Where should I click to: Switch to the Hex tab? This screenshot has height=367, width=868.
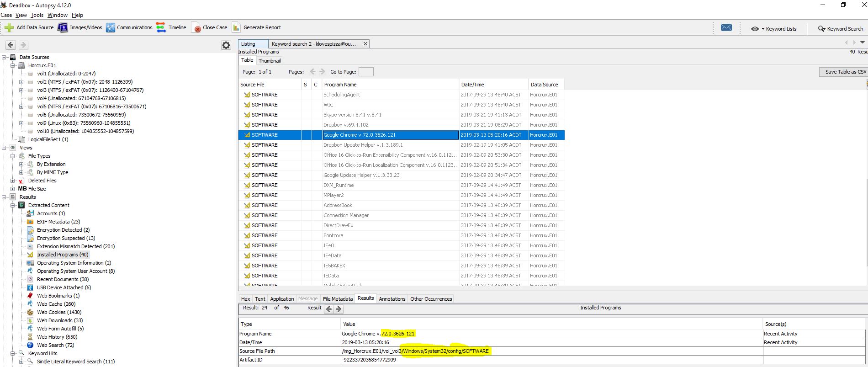(246, 299)
